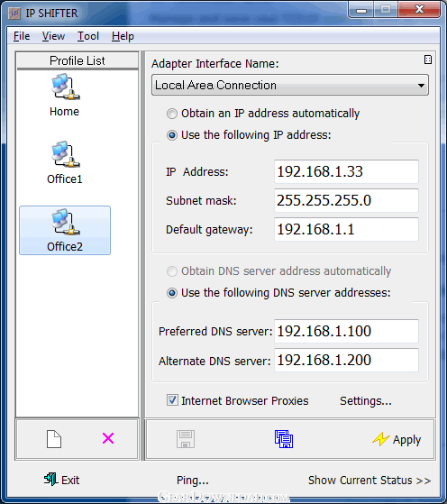This screenshot has width=447, height=504.
Task: Select the Home profile icon
Action: [x=65, y=87]
